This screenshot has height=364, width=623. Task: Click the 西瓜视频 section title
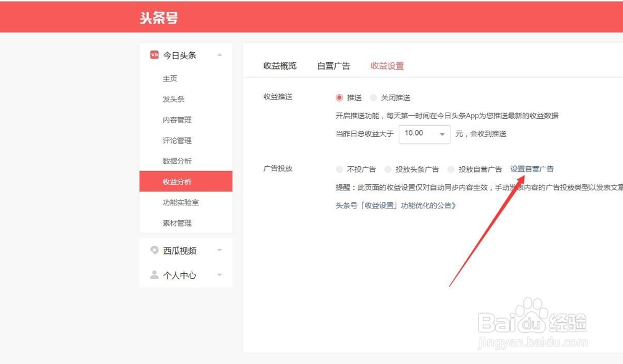coord(179,251)
